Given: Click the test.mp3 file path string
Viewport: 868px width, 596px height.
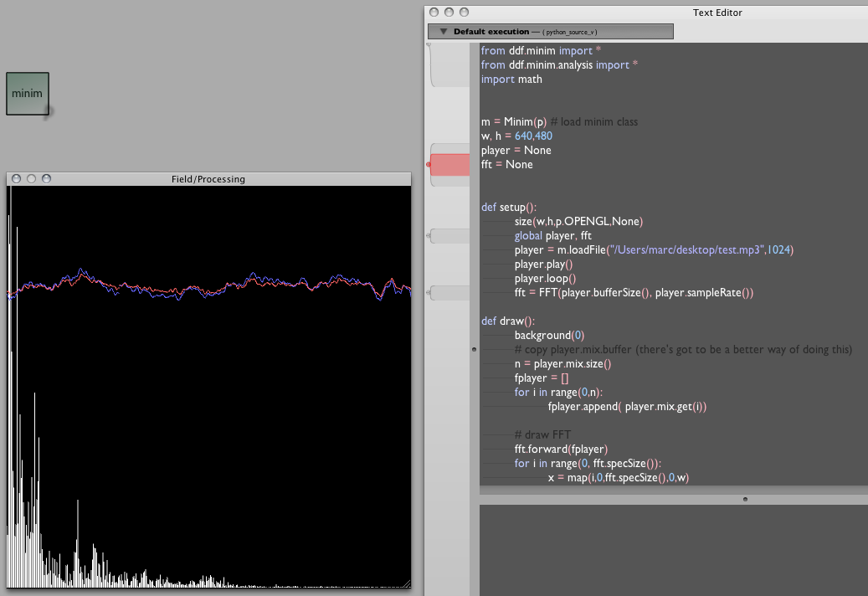Looking at the screenshot, I should 686,250.
